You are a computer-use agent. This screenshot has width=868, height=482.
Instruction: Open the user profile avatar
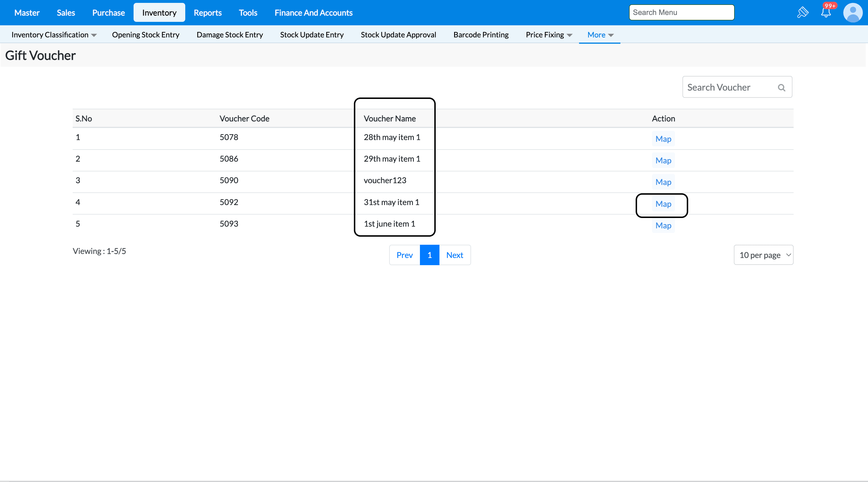852,12
